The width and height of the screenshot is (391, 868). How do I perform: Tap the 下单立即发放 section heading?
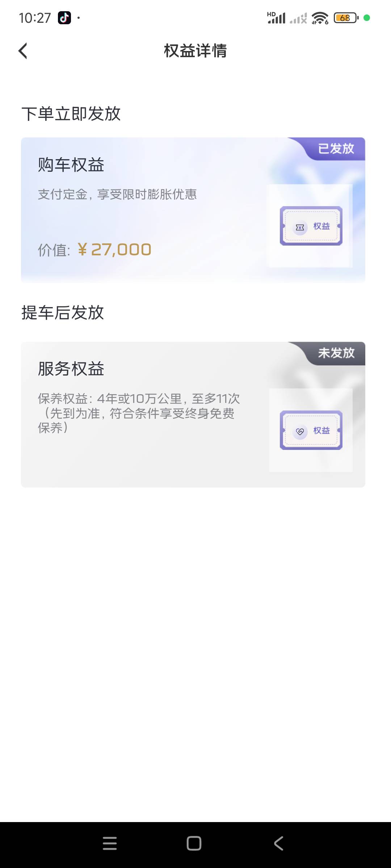point(71,114)
